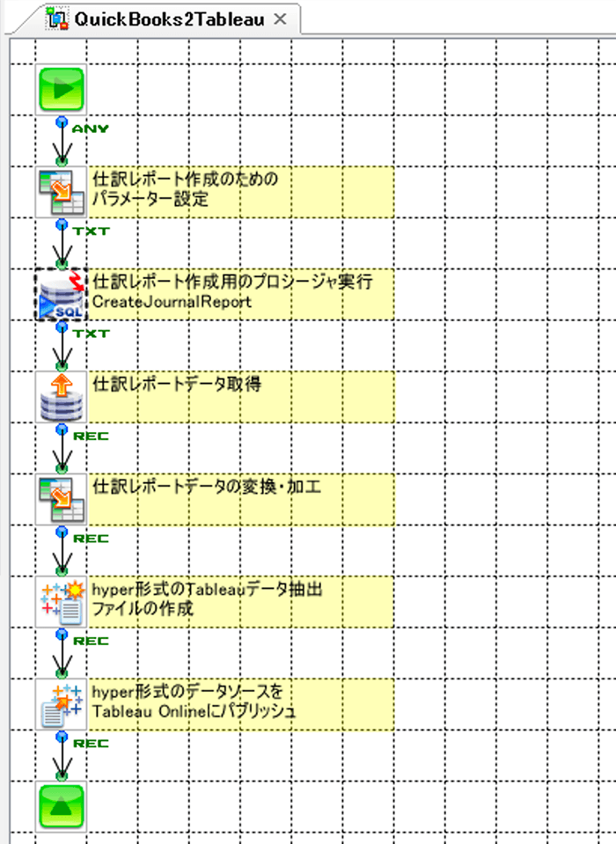Image resolution: width=616 pixels, height=844 pixels.
Task: Close the QuickBooks2Tableau tab
Action: click(280, 19)
